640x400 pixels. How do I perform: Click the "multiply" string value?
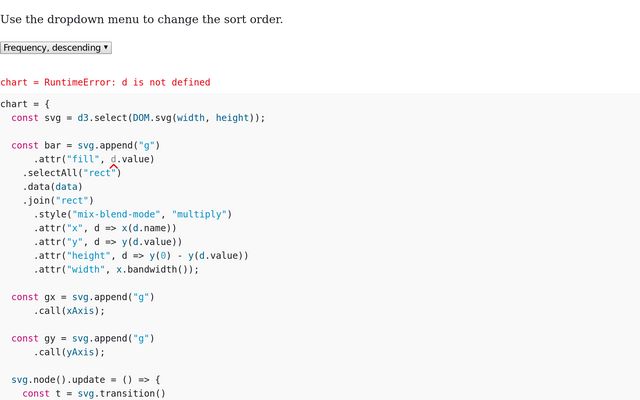coord(201,214)
